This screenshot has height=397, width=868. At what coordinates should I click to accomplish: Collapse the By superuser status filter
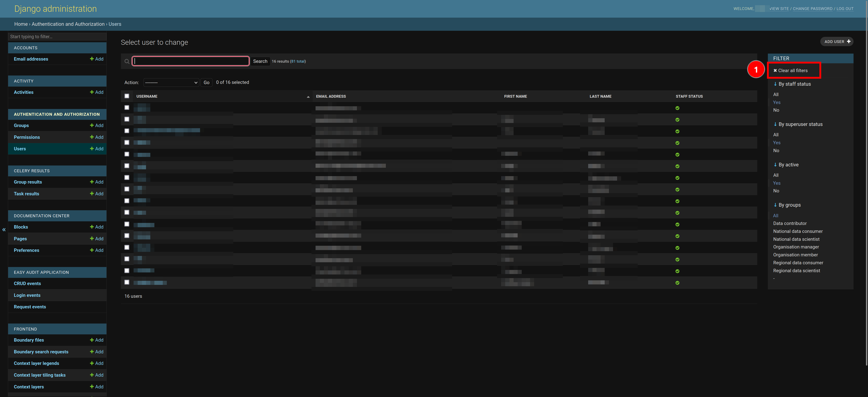pyautogui.click(x=797, y=124)
